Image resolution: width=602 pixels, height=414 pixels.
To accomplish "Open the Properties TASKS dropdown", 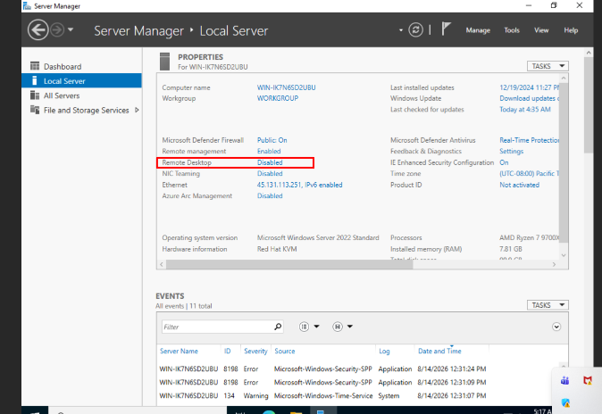I will [547, 66].
